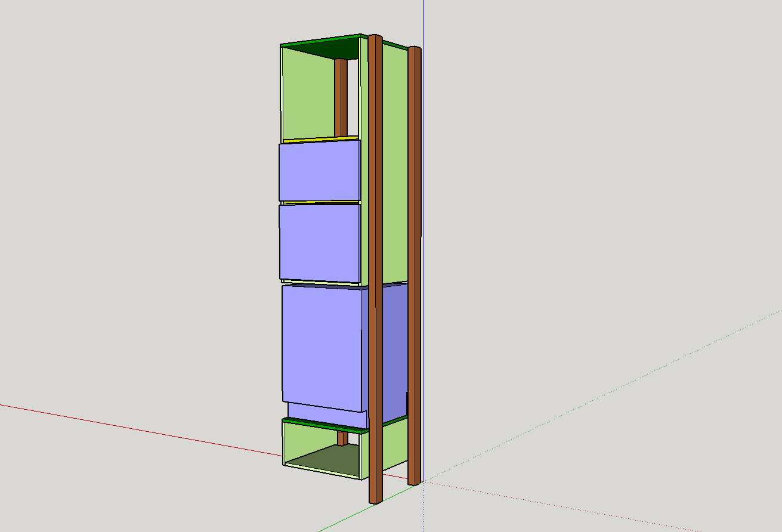The width and height of the screenshot is (782, 532).
Task: Select the light green right side panel
Action: click(394, 164)
